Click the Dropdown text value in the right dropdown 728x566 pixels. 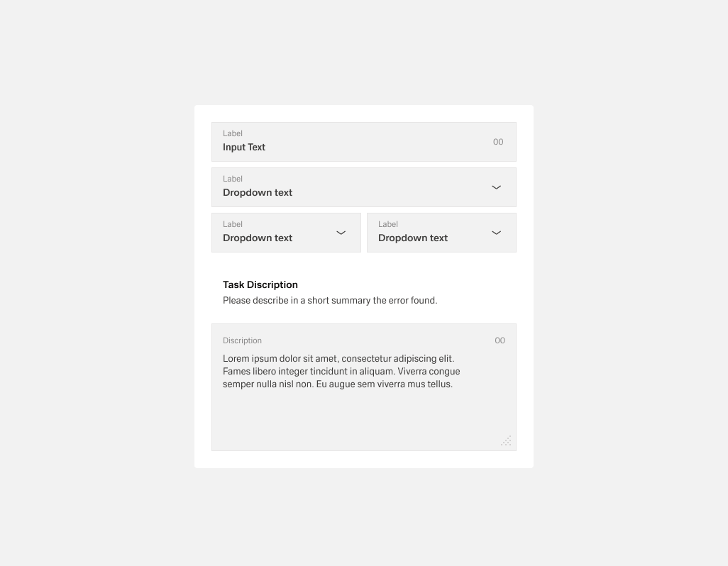(413, 238)
